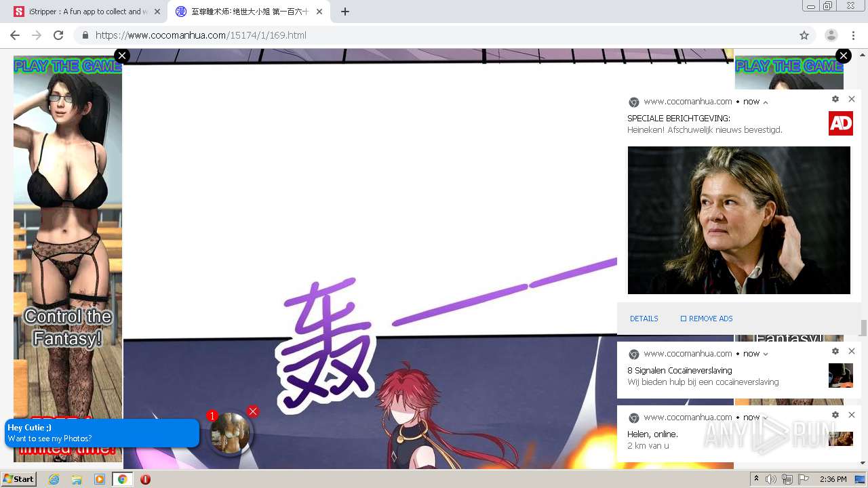Open the Chrome three-dot menu
The image size is (868, 488).
[x=853, y=35]
